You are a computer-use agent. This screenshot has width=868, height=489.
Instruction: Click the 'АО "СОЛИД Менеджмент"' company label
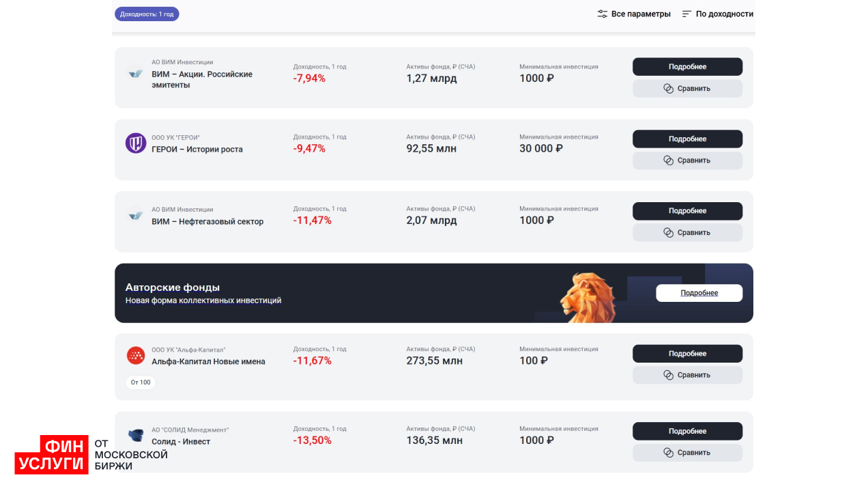[190, 430]
